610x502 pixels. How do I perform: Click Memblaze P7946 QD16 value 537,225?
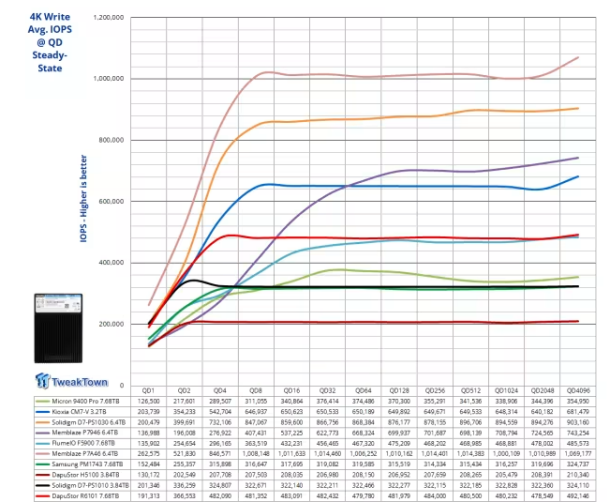[291, 433]
